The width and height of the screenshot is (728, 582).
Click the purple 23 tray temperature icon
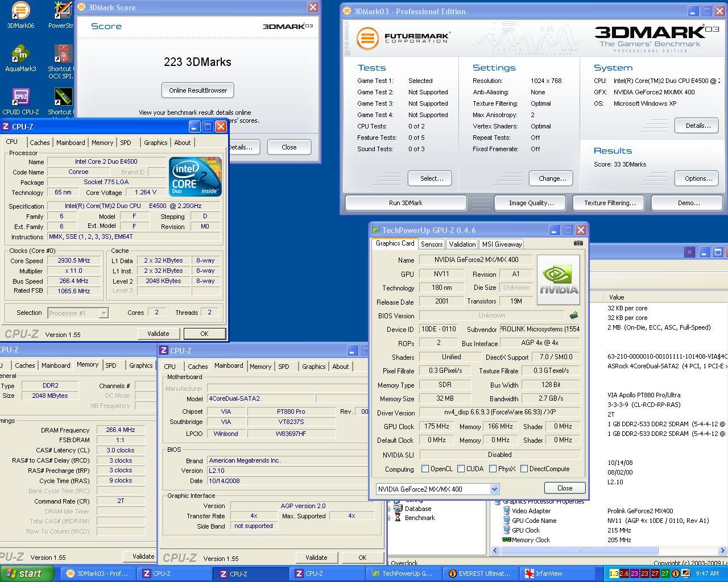pos(634,573)
